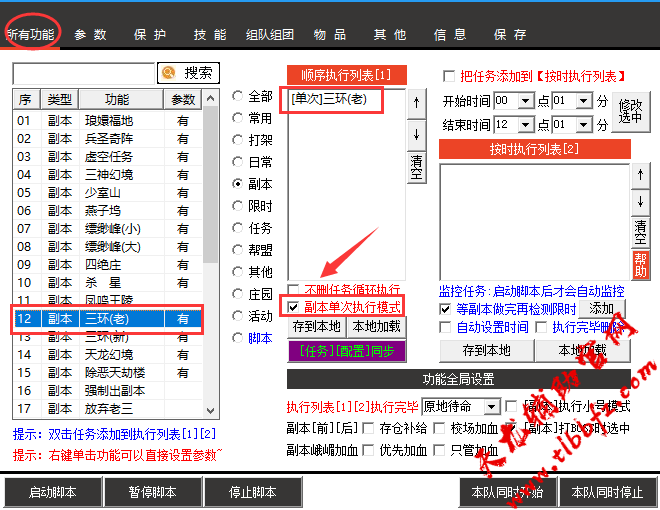The width and height of the screenshot is (660, 510).
Task: Move sequential list item up arrow
Action: (x=417, y=103)
